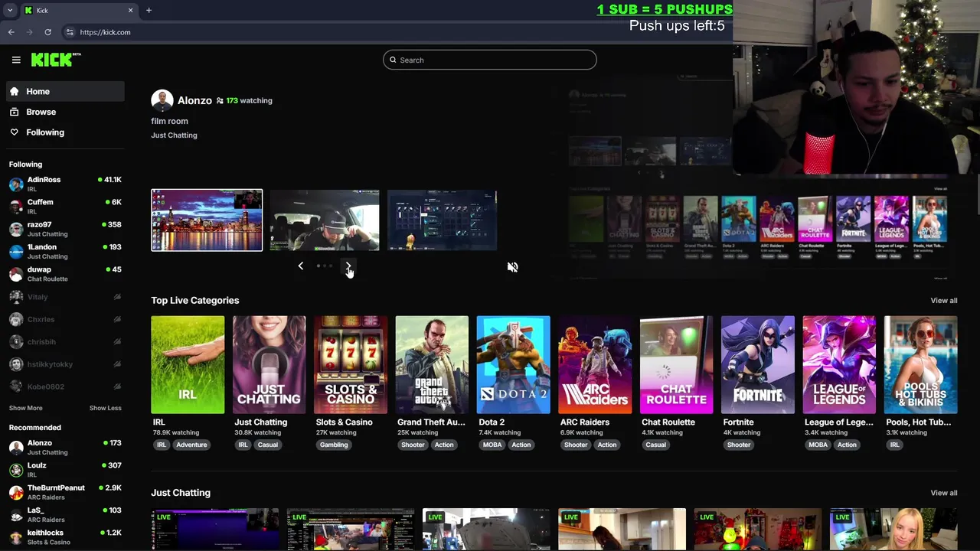Open Alonzo's avatar in featured stream

[x=162, y=100]
